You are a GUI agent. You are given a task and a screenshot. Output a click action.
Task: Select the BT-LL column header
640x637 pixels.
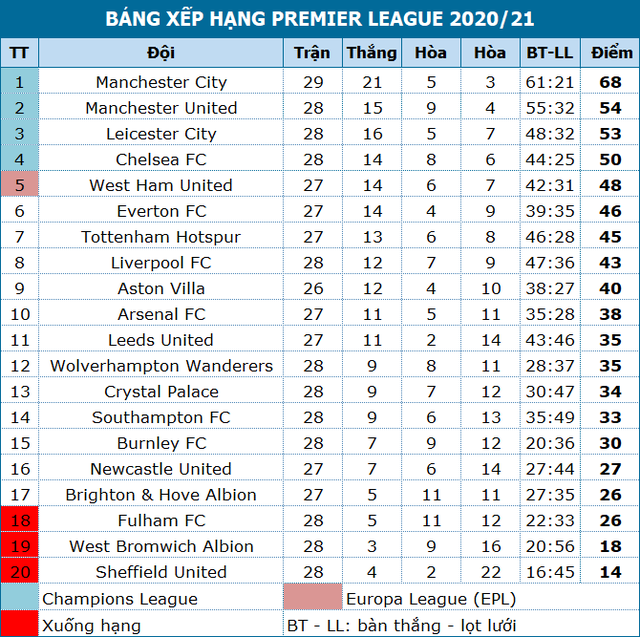(549, 53)
